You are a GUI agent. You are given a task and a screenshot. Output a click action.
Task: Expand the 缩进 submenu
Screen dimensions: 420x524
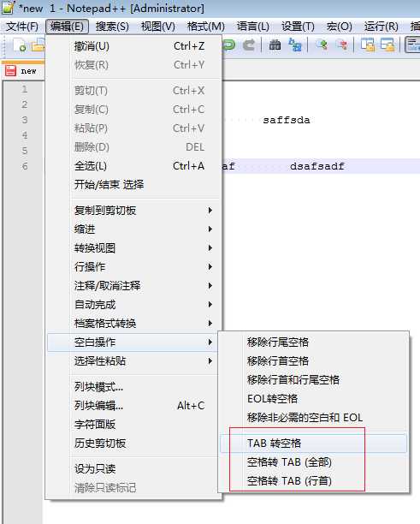click(133, 229)
